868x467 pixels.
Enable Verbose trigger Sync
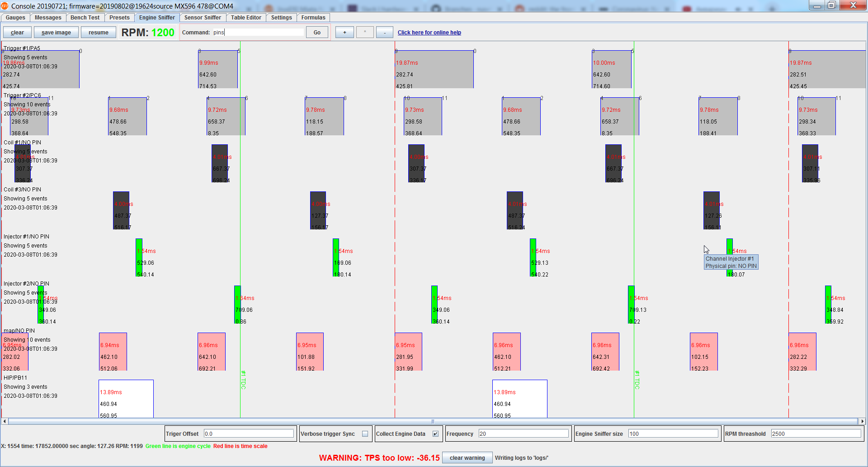[x=365, y=434]
